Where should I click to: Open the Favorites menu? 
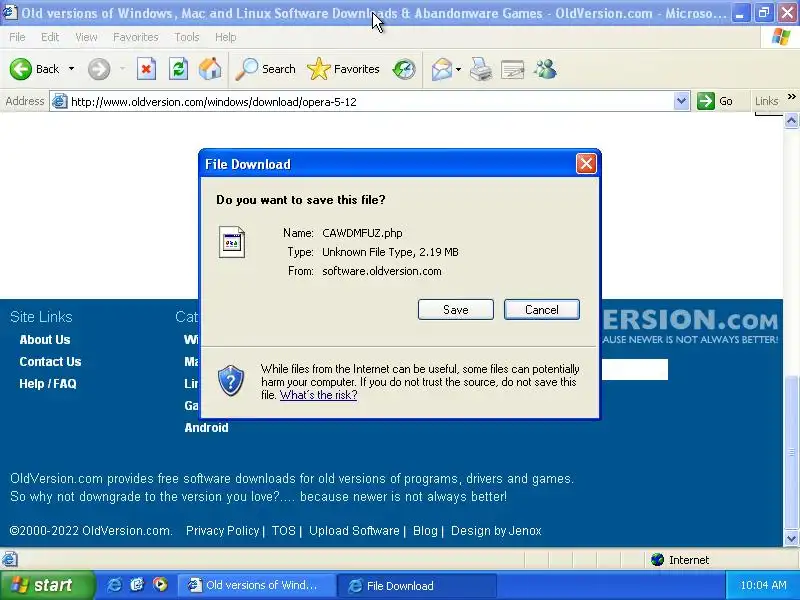136,37
